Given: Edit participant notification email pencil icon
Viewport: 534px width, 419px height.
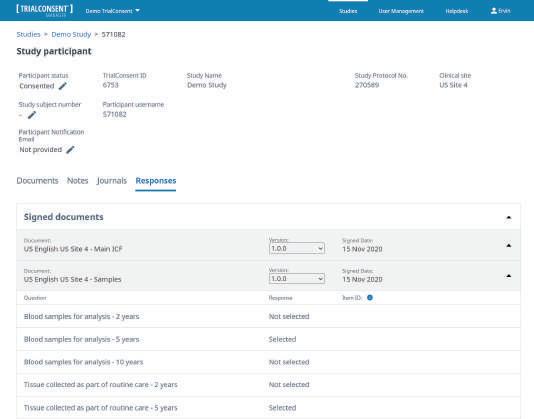Looking at the screenshot, I should click(70, 150).
